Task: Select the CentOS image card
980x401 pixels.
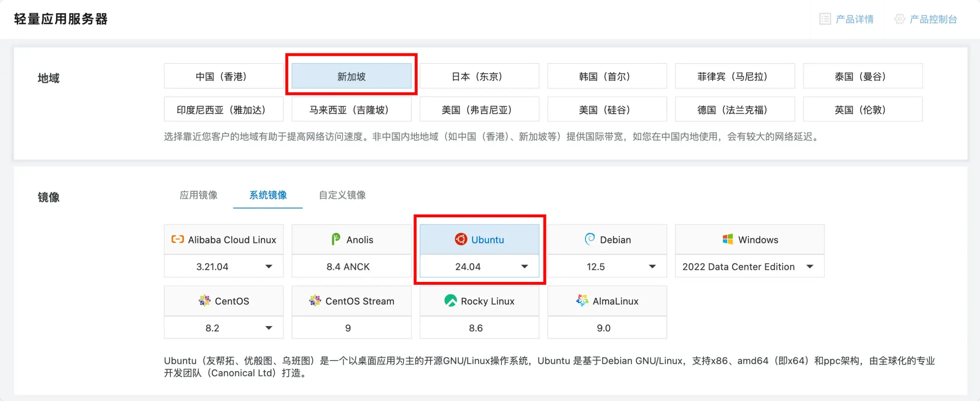Action: pyautogui.click(x=224, y=300)
